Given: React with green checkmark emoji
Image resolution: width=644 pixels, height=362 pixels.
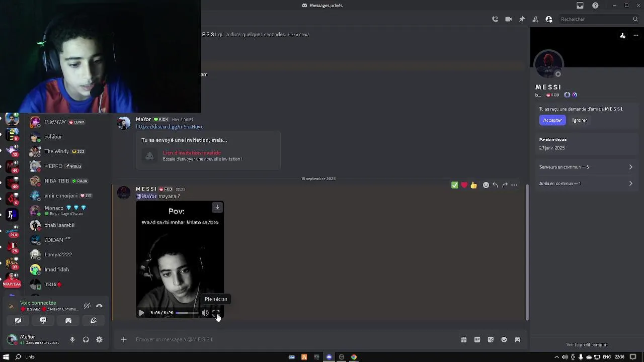Looking at the screenshot, I should (x=455, y=185).
